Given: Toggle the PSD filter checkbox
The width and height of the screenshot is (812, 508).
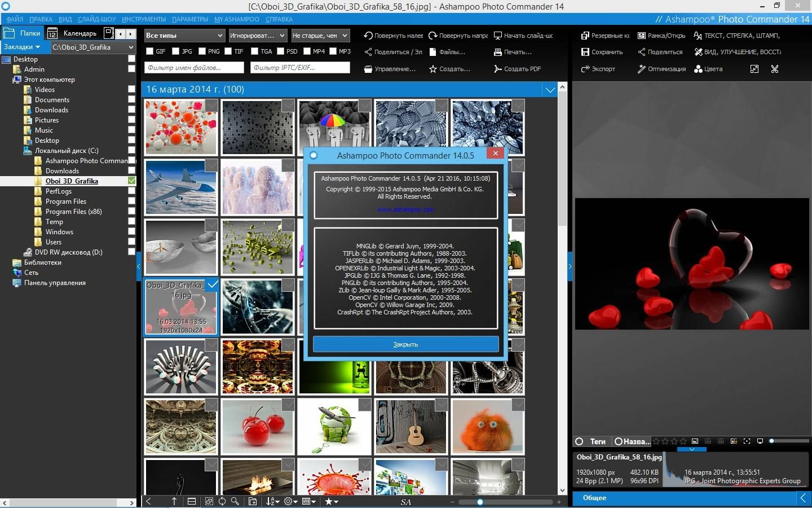Looking at the screenshot, I should [x=280, y=51].
